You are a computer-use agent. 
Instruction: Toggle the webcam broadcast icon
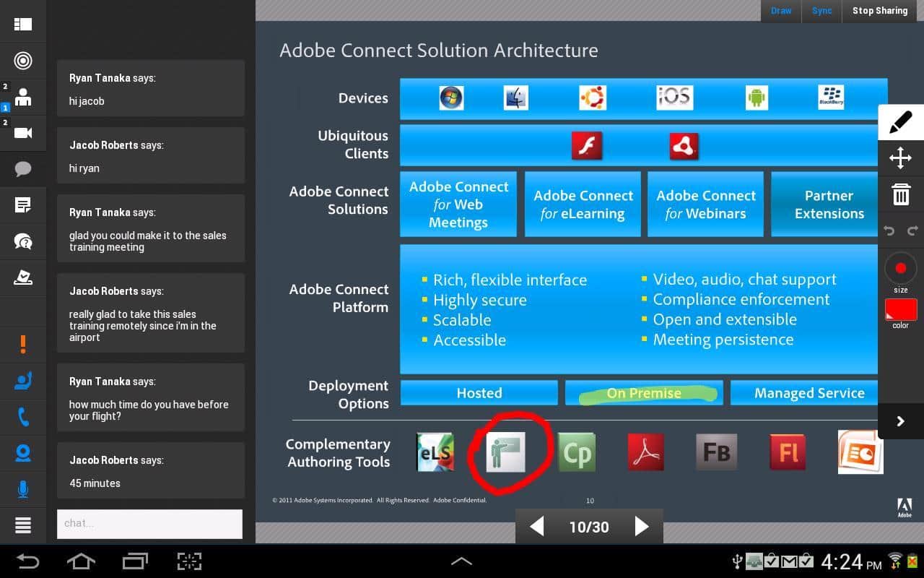pos(23,453)
